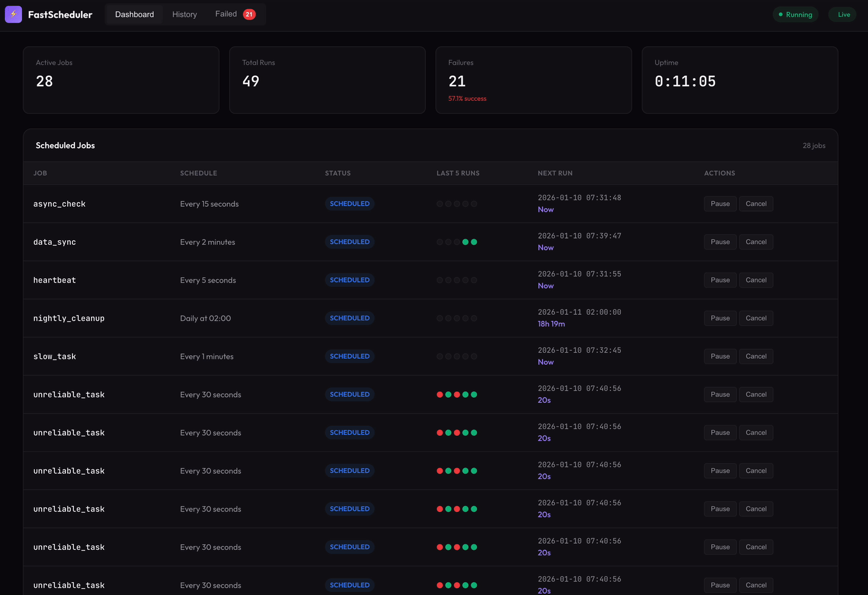Viewport: 868px width, 595px height.
Task: Pause the heartbeat job
Action: coord(720,280)
